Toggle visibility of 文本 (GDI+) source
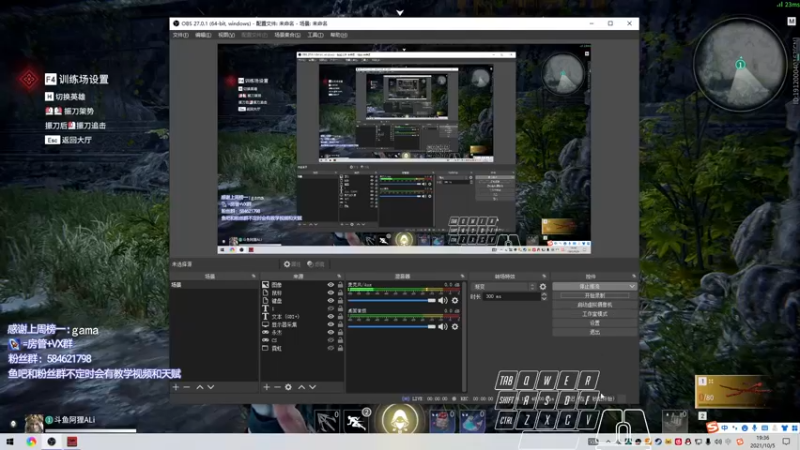Image resolution: width=800 pixels, height=450 pixels. [331, 316]
